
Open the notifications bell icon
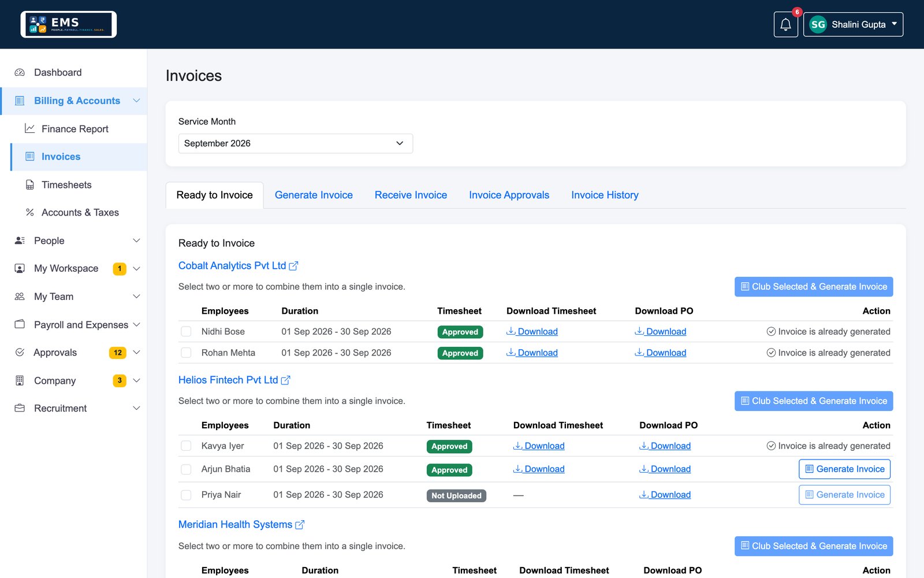[785, 24]
